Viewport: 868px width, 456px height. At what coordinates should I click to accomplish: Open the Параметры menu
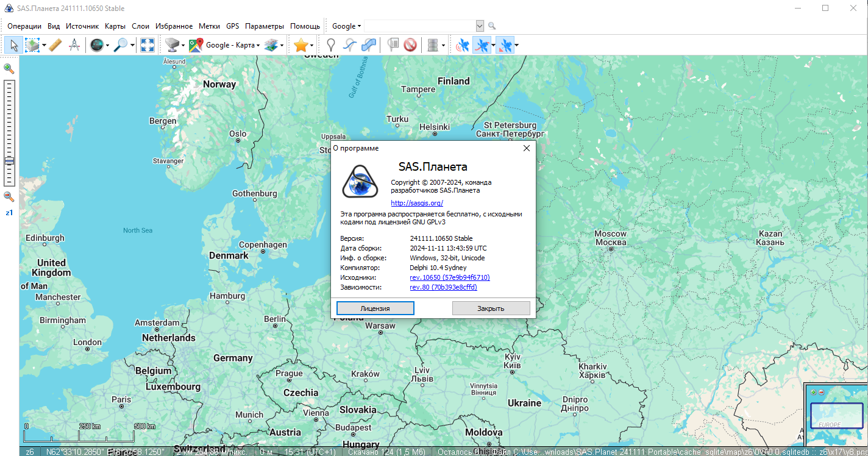point(265,26)
